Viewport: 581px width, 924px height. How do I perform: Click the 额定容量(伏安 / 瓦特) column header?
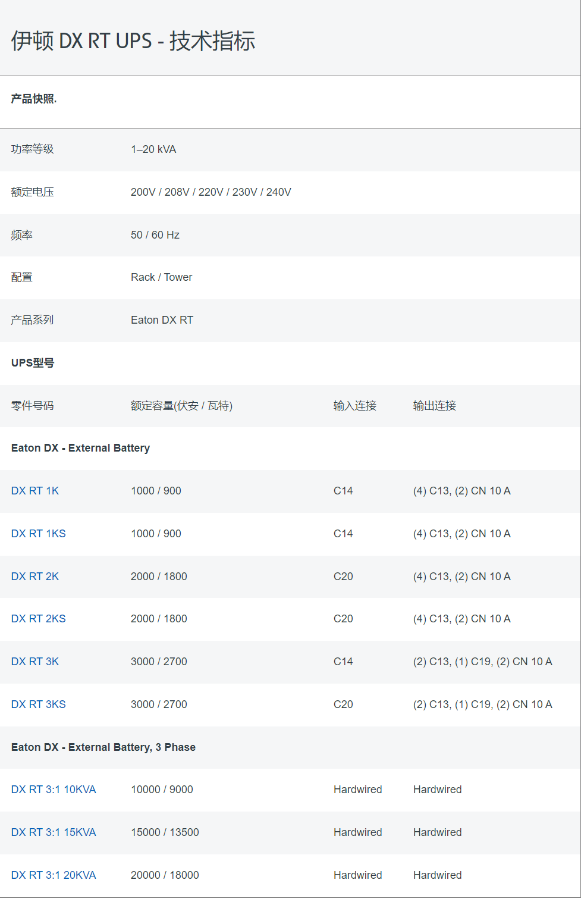click(x=182, y=406)
